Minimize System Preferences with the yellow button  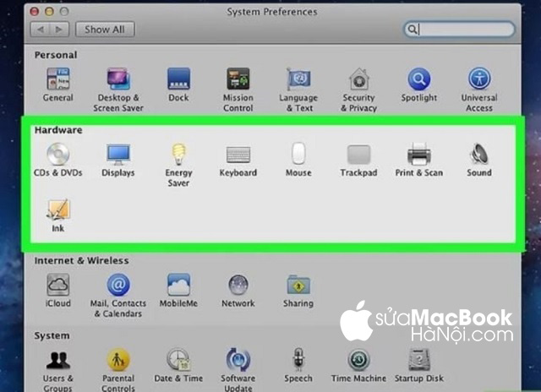tap(49, 11)
